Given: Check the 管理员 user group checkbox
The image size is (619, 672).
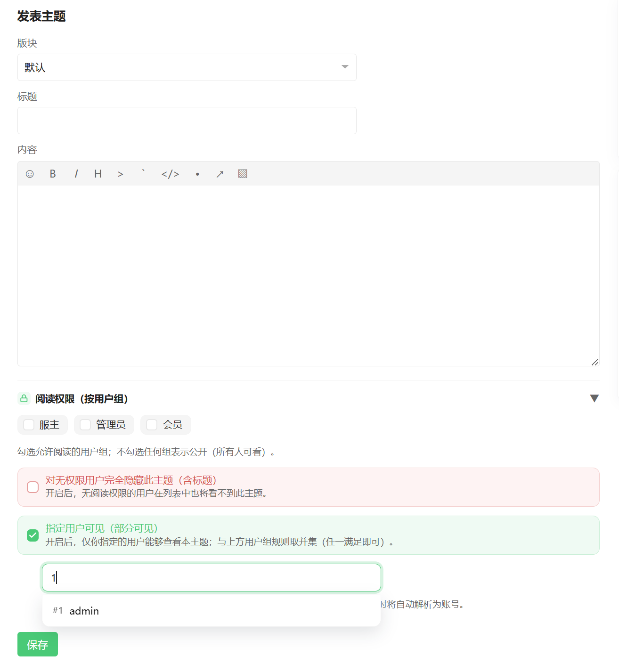Looking at the screenshot, I should 85,425.
